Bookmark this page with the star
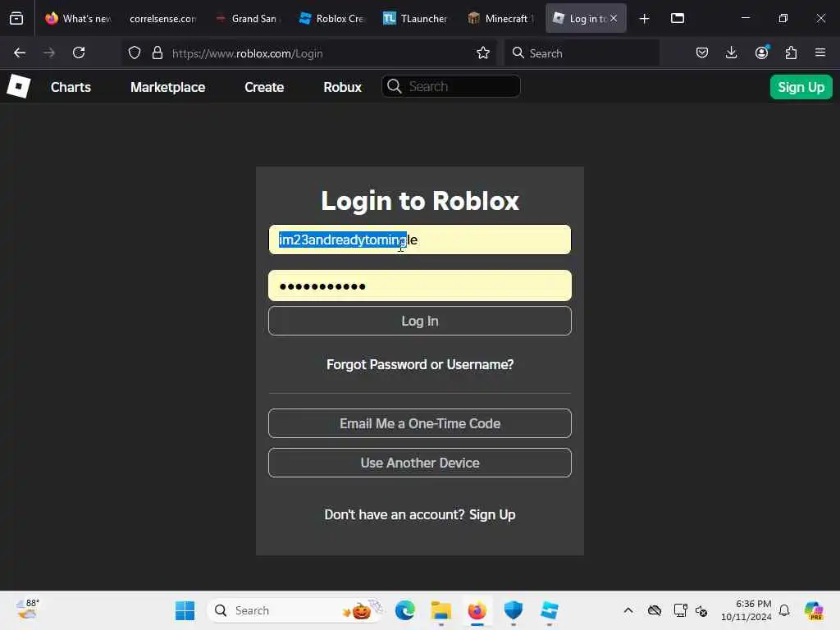Screen dimensions: 840x630 coord(482,52)
